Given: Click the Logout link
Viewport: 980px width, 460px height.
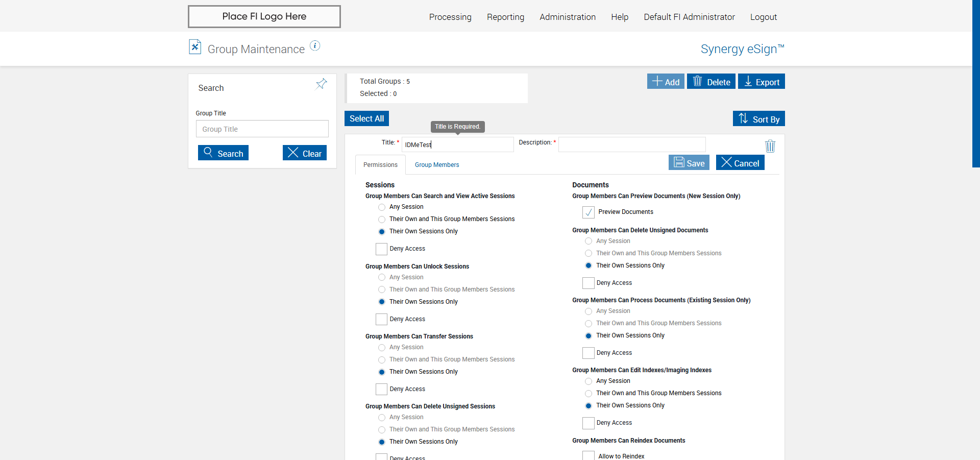Looking at the screenshot, I should click(x=763, y=17).
